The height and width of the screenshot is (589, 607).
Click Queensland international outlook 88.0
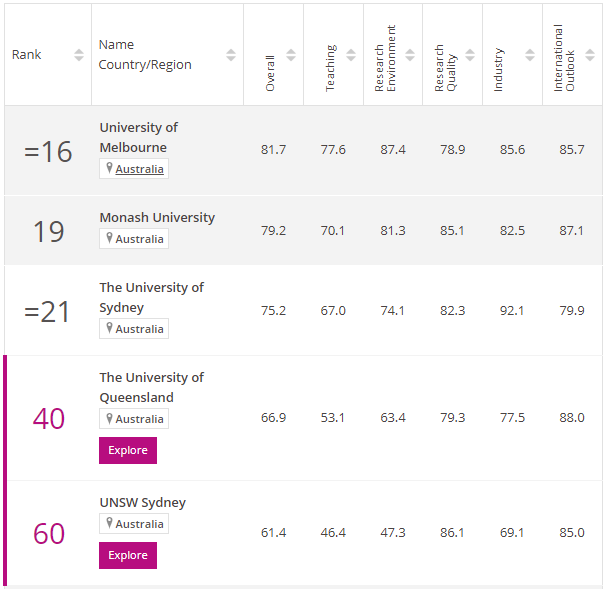[572, 418]
